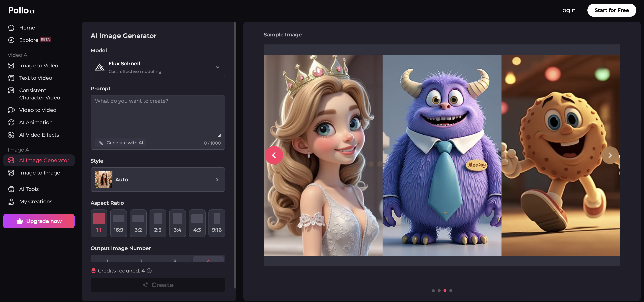This screenshot has height=302, width=644.
Task: Open Explore via compass icon
Action: pos(11,40)
